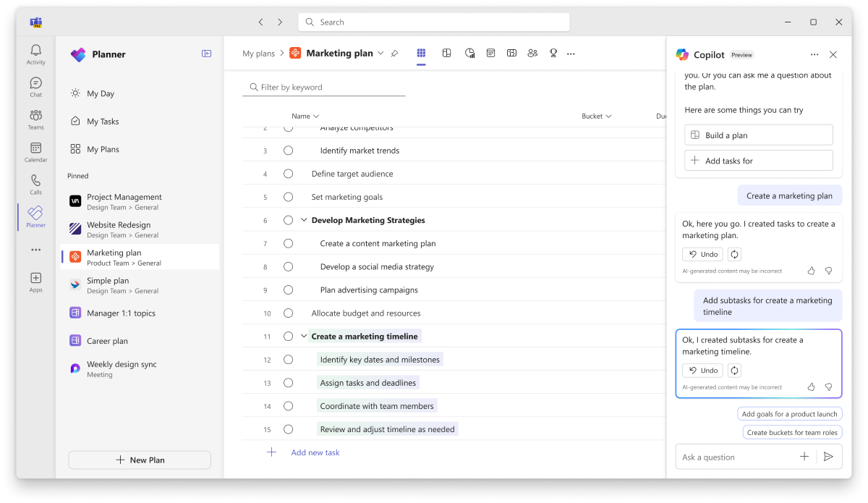868x503 pixels.
Task: Open Activity in the left rail
Action: pos(35,52)
